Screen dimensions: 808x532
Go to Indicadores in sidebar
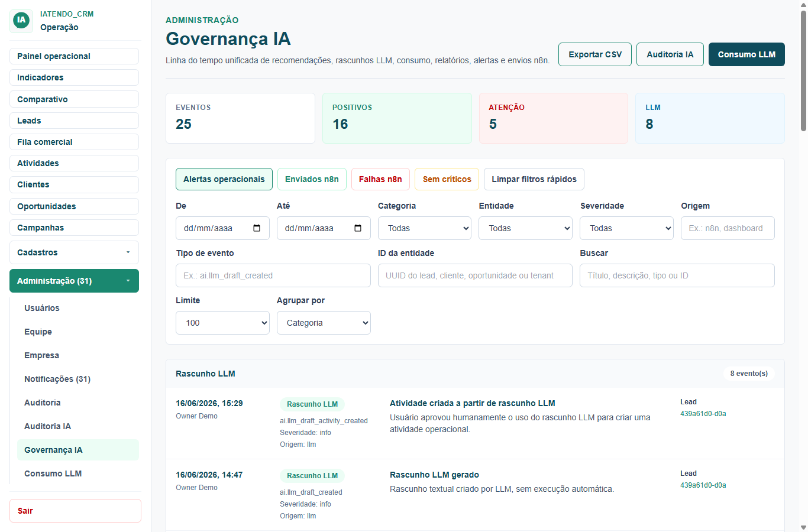(x=74, y=77)
